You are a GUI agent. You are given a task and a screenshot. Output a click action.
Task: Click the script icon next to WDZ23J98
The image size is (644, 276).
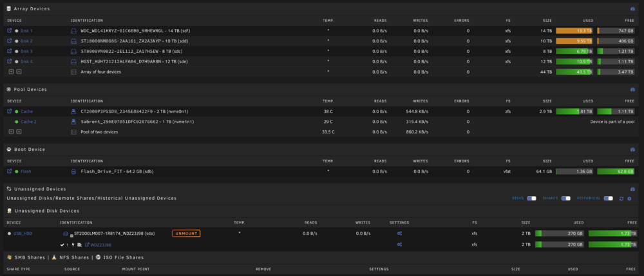tap(79, 245)
